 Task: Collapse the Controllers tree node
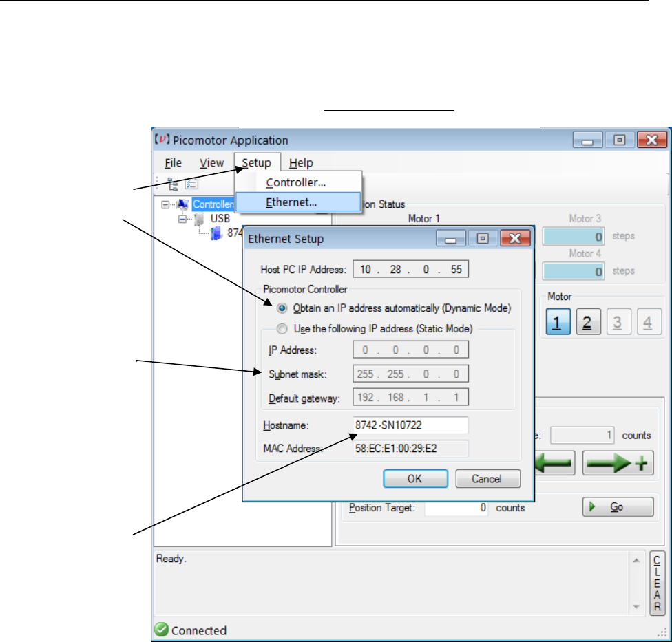[x=165, y=205]
